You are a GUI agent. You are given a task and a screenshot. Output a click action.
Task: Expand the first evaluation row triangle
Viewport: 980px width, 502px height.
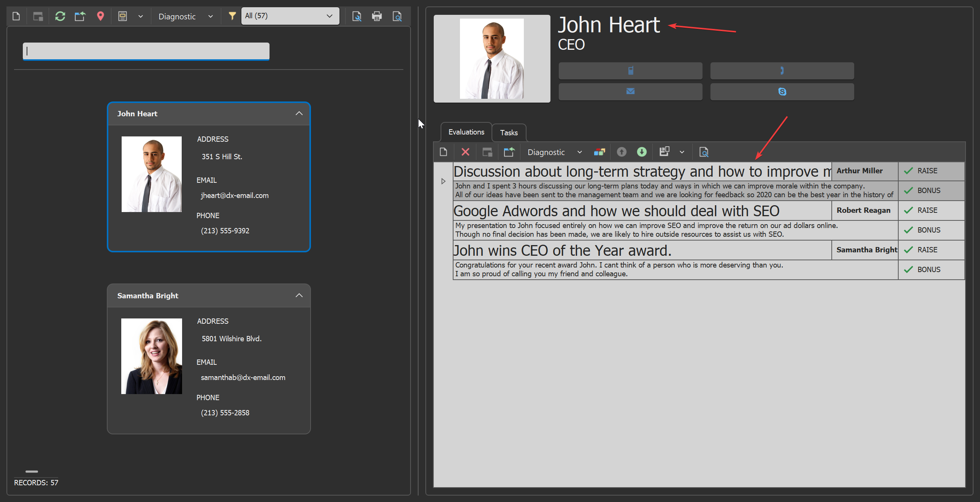click(443, 181)
